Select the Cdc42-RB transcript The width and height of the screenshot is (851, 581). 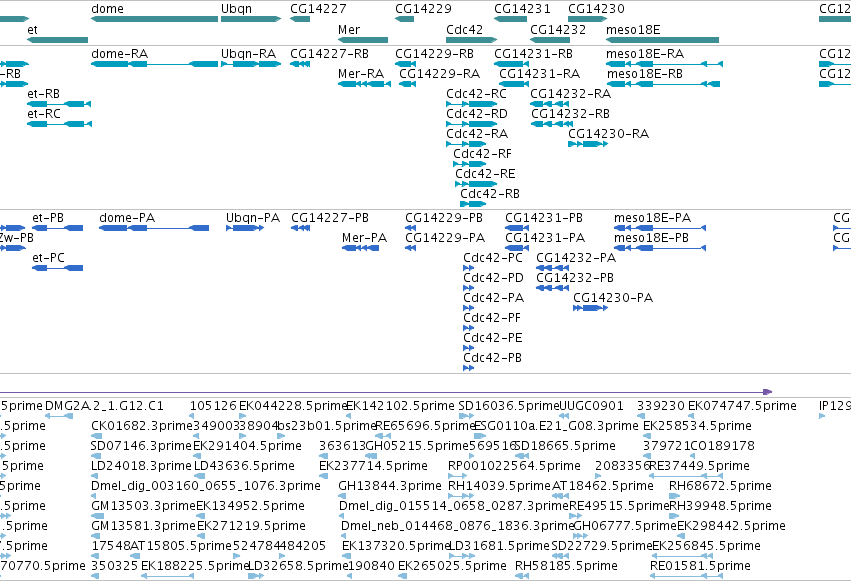coord(473,204)
